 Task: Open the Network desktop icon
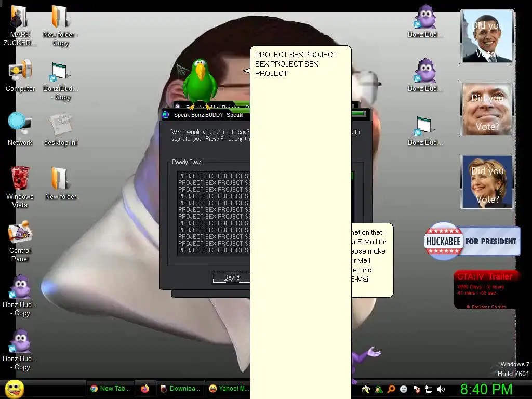(20, 129)
